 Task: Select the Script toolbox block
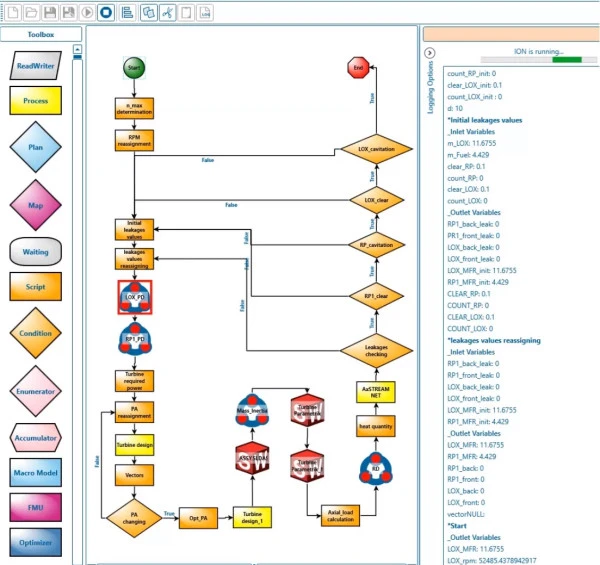tap(36, 287)
